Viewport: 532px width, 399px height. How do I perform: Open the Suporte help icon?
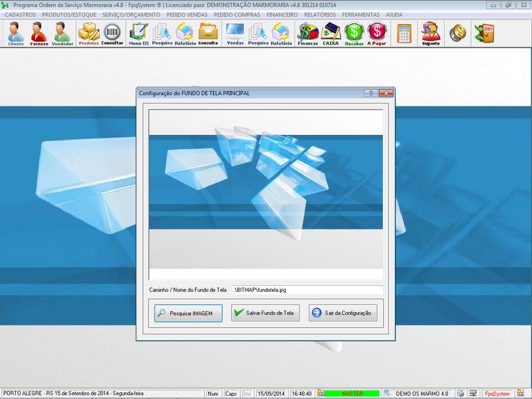click(x=430, y=34)
